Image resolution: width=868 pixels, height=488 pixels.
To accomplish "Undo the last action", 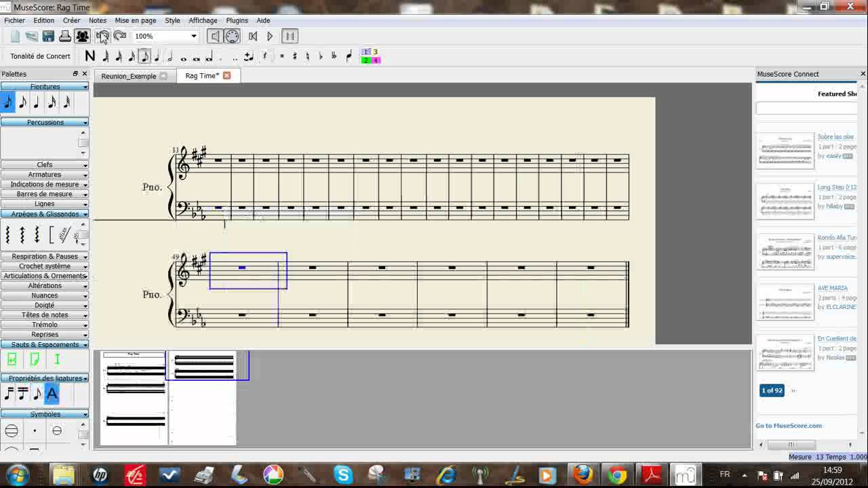I will (102, 36).
